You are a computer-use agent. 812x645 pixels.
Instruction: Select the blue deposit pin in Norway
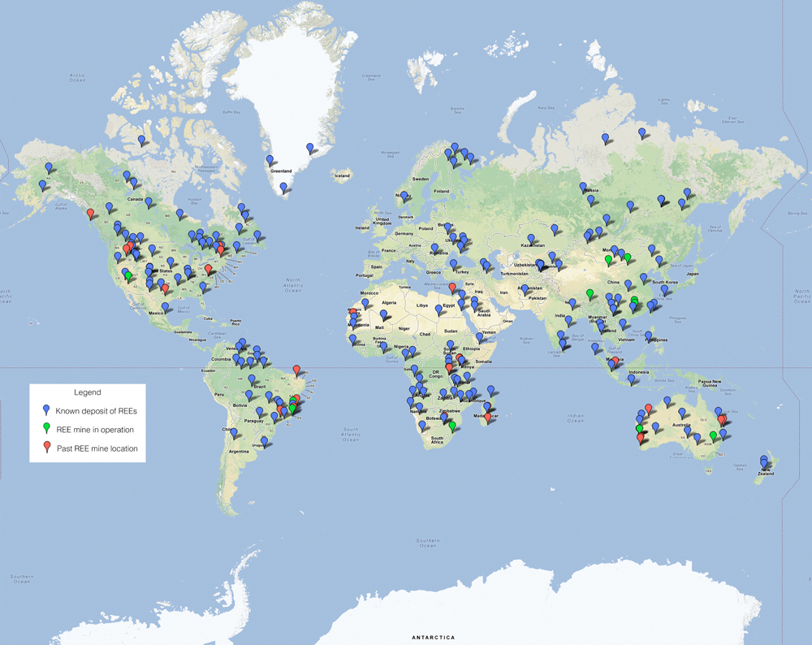(x=404, y=197)
